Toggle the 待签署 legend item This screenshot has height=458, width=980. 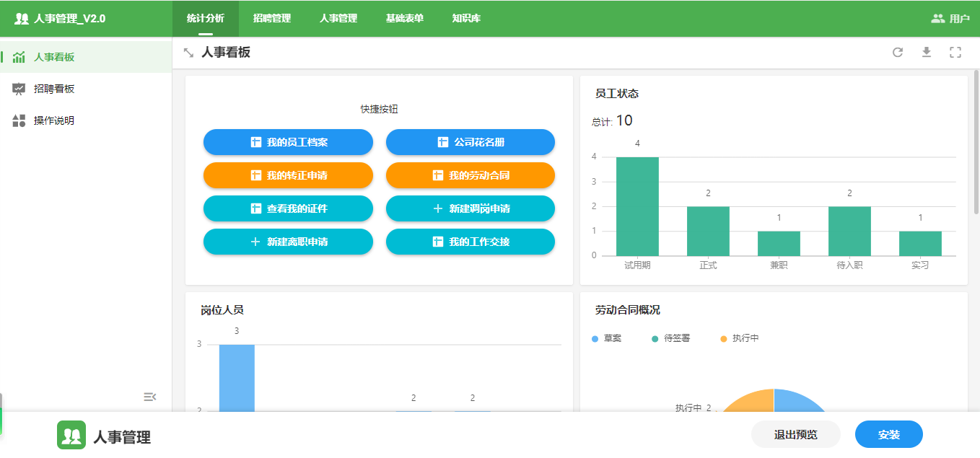click(x=670, y=338)
